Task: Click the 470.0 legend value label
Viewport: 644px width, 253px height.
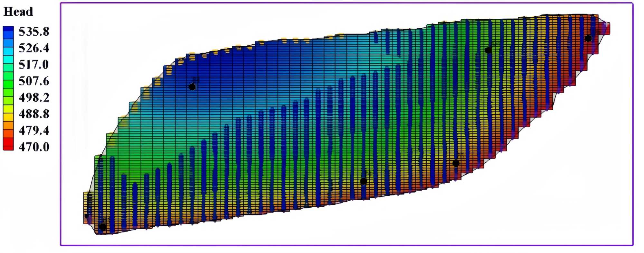Action: [34, 147]
